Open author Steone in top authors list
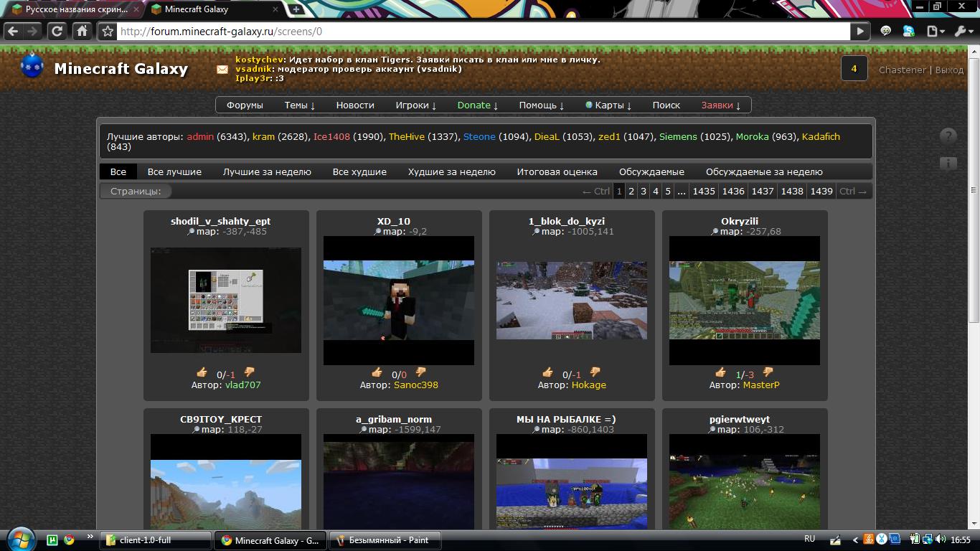 tap(479, 136)
